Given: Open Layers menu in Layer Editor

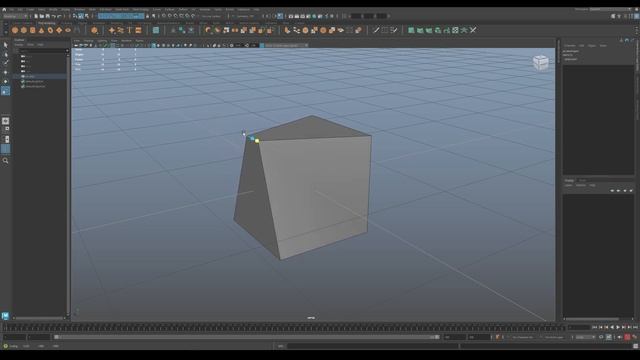Looking at the screenshot, I should [569, 185].
